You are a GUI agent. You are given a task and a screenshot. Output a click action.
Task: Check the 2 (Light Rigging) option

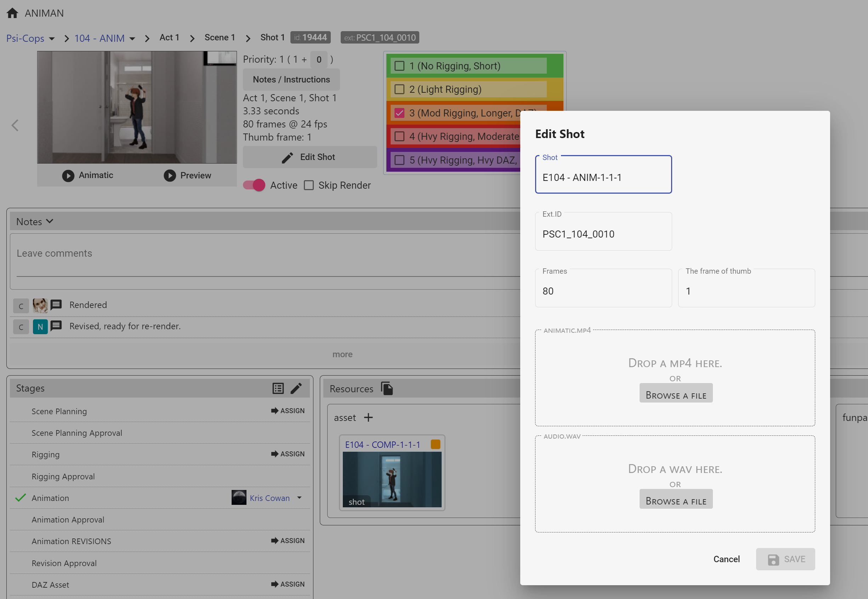[x=399, y=89]
